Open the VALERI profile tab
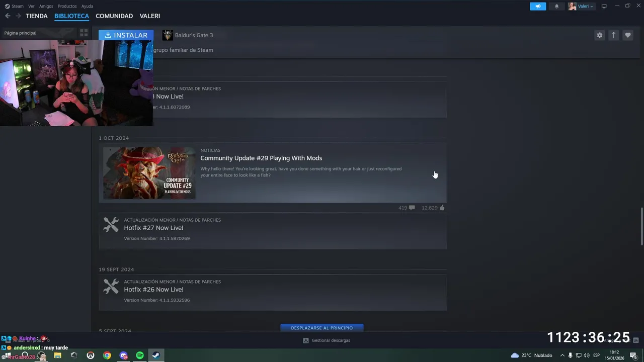Image resolution: width=644 pixels, height=362 pixels. click(150, 16)
